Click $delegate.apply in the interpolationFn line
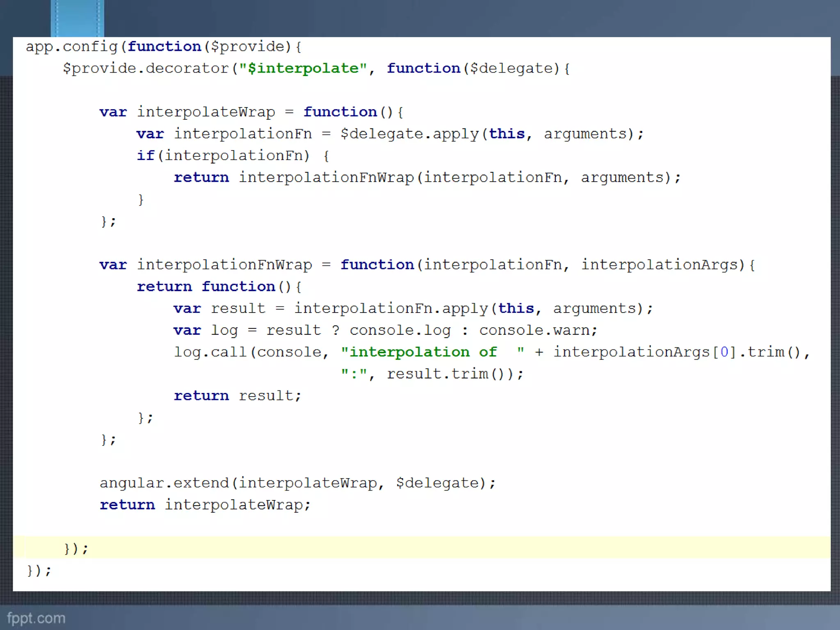The image size is (840, 630). pyautogui.click(x=409, y=134)
